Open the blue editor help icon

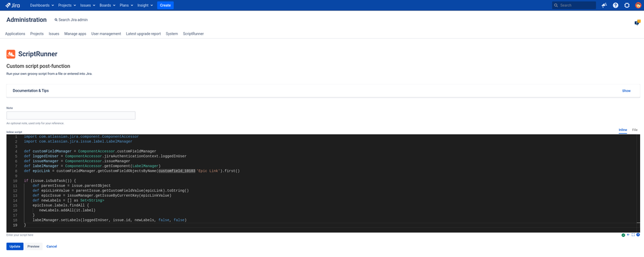pos(638,235)
